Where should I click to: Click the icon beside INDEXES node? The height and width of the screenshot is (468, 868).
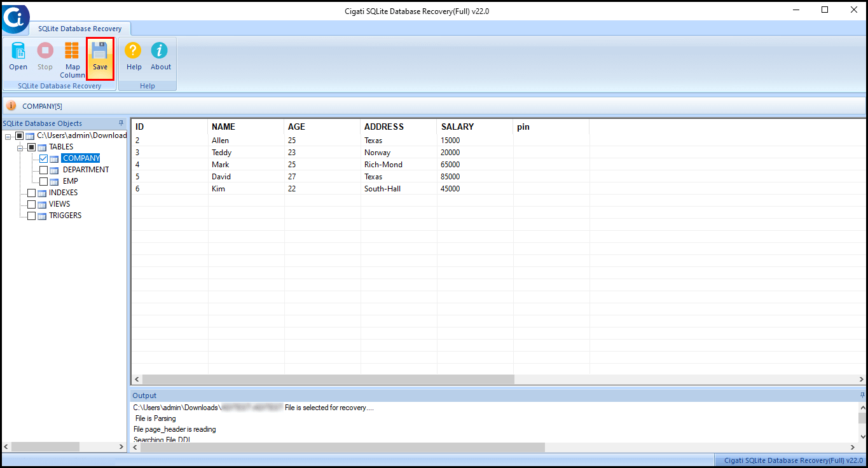tap(42, 193)
